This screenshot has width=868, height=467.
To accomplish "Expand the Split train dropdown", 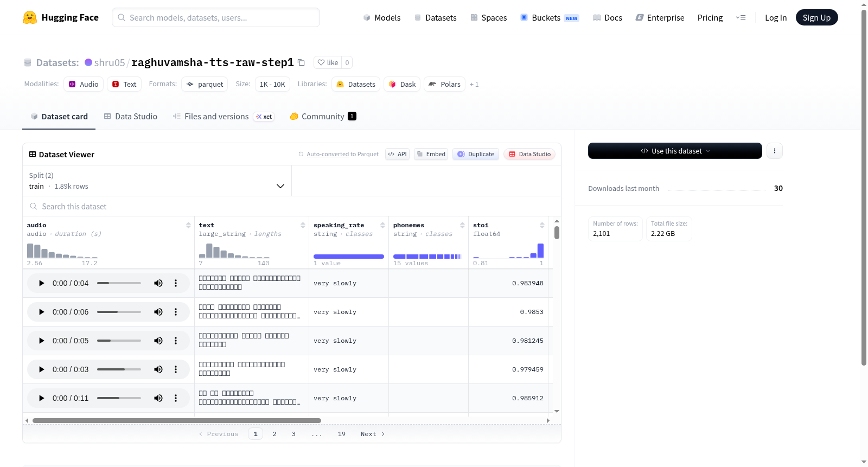I will pyautogui.click(x=157, y=181).
